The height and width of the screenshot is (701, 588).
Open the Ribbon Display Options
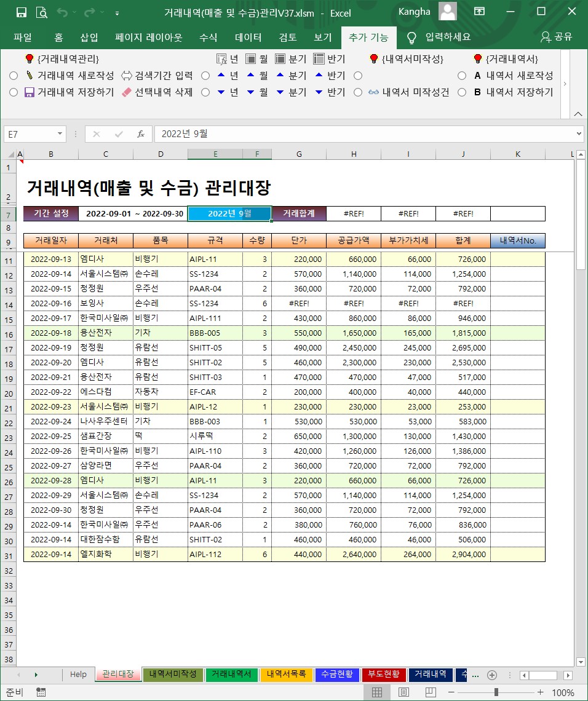tap(479, 11)
